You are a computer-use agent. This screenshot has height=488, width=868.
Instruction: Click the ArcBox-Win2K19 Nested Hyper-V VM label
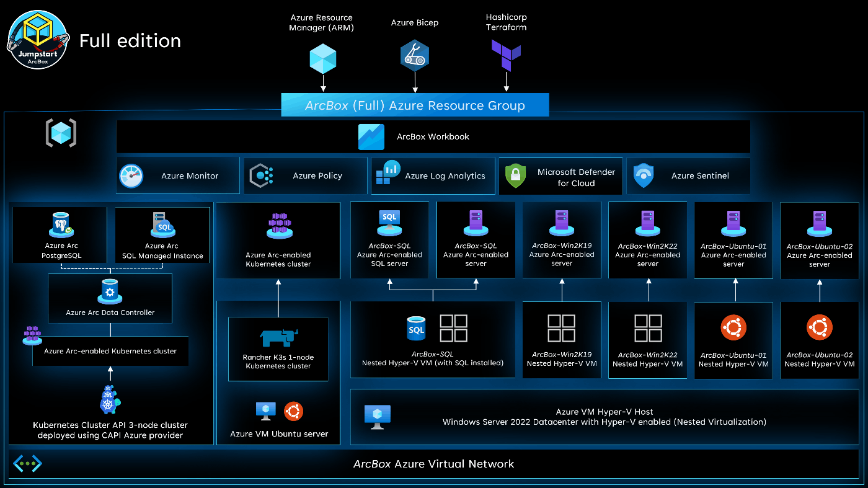pos(562,359)
